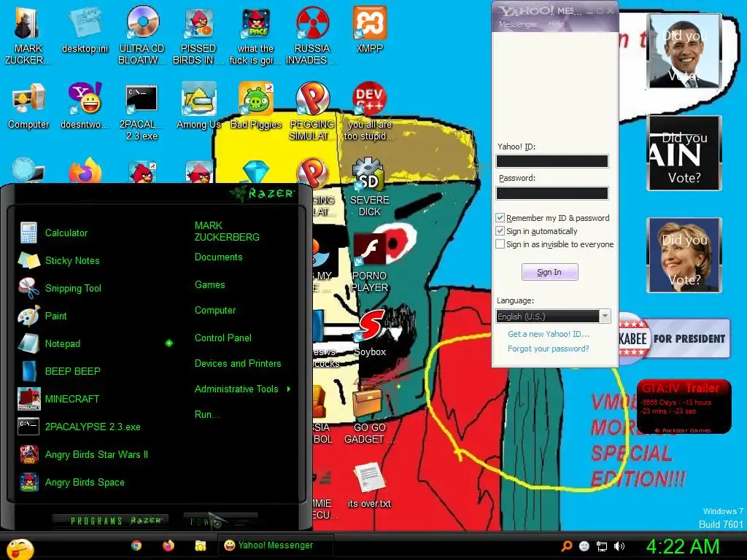Toggle Remember my ID & password checkbox
This screenshot has height=560, width=747.
[x=500, y=217]
